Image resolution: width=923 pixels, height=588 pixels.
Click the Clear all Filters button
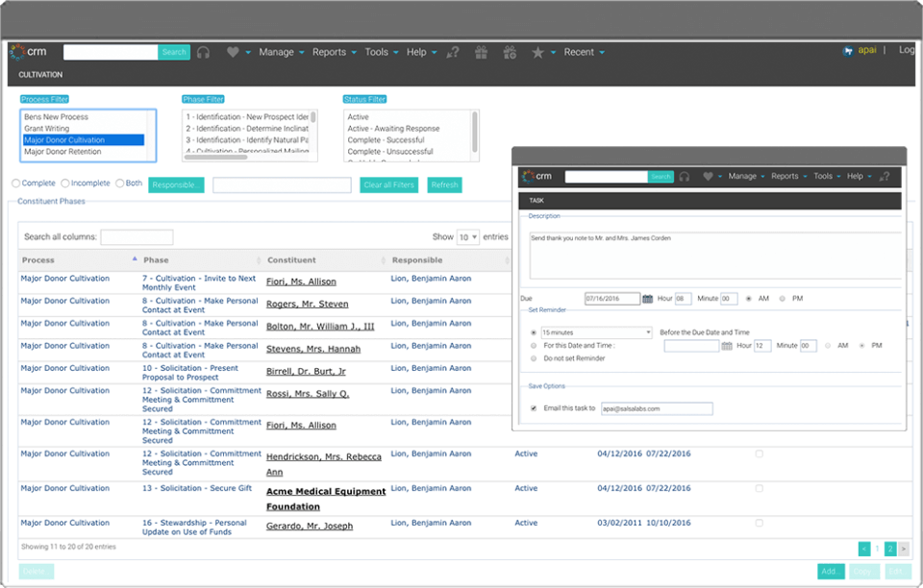point(389,184)
